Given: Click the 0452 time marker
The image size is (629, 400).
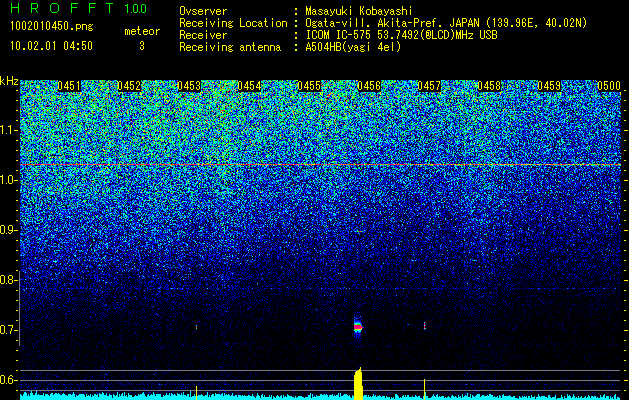Looking at the screenshot, I should [x=129, y=86].
